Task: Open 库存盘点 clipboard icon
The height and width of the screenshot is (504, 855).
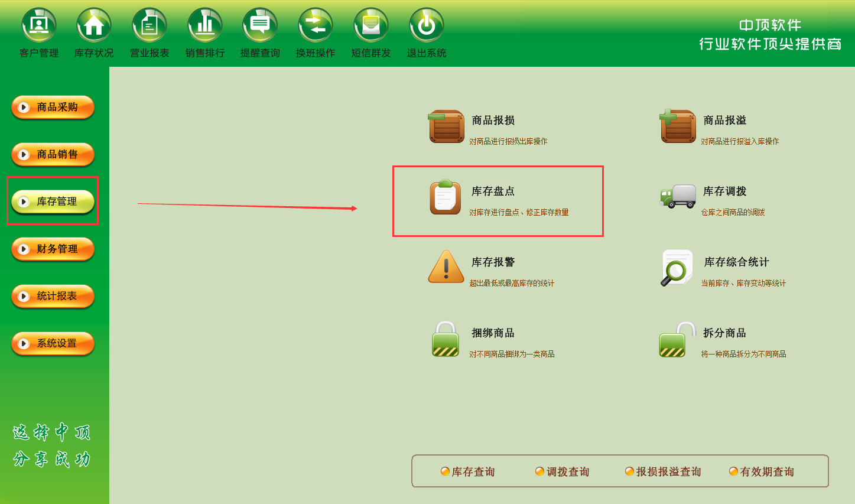Action: (446, 197)
